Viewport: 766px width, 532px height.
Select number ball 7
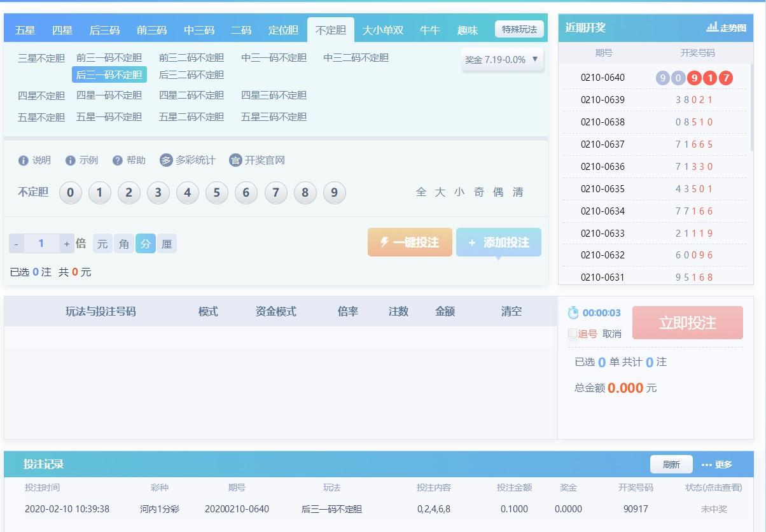tap(275, 192)
